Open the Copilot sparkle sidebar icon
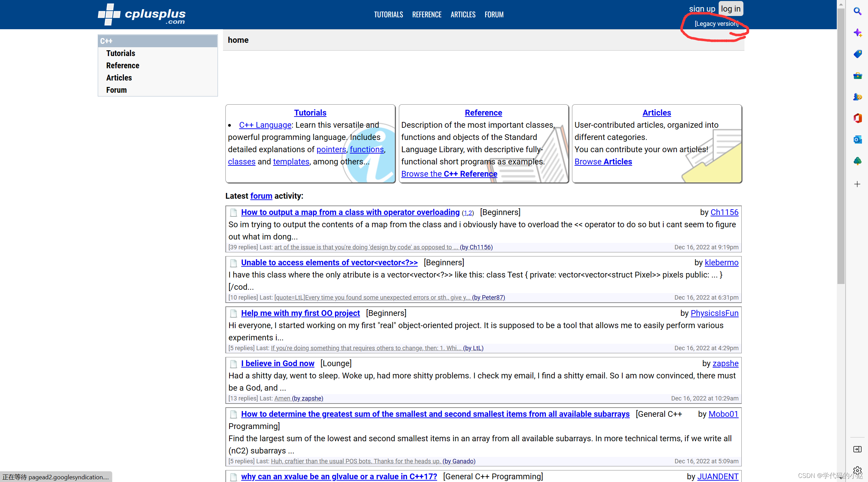Image resolution: width=868 pixels, height=482 pixels. coord(857,33)
